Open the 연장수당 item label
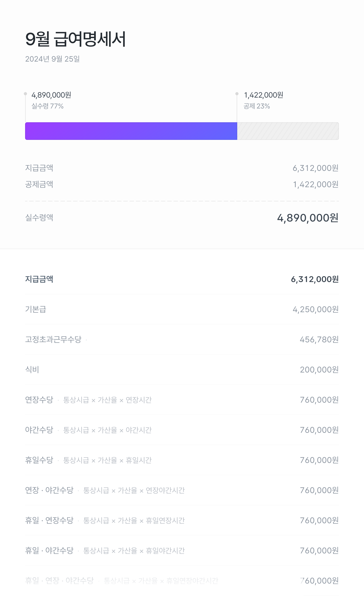Viewport: 364px width, 603px height. point(39,400)
